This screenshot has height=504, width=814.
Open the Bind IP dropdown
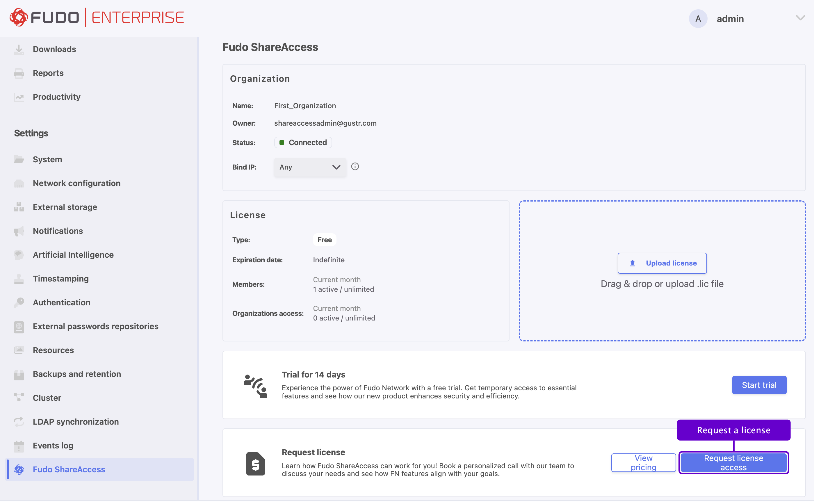[310, 167]
